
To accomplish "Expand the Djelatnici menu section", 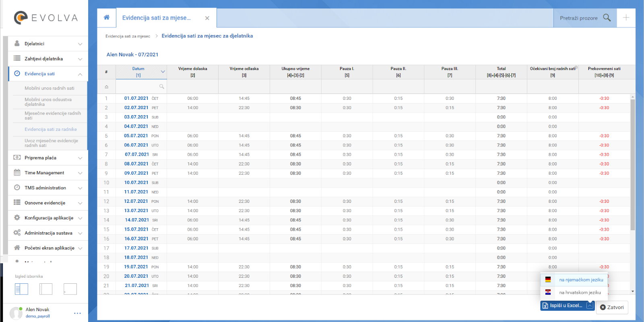I will pos(80,44).
